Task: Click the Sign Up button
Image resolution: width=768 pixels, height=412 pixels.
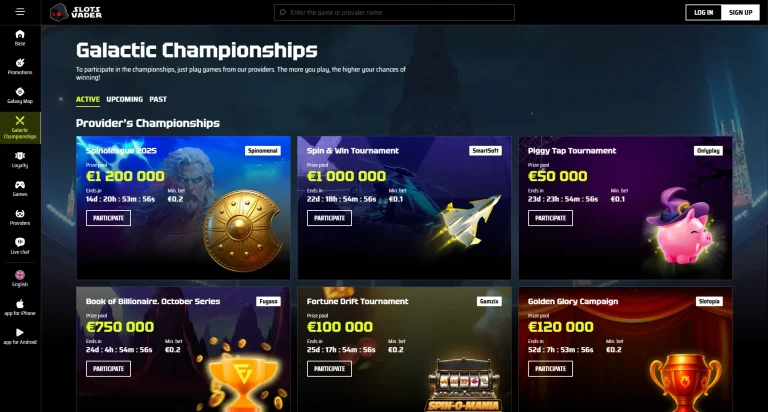Action: coord(741,13)
